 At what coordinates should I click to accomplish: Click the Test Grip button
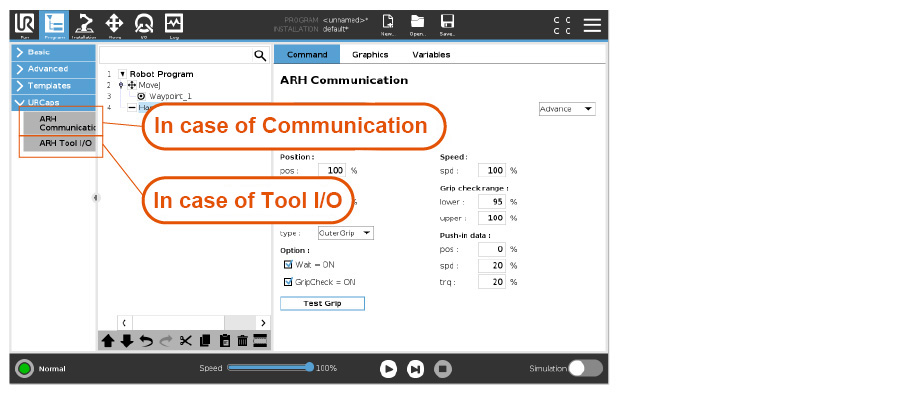[x=322, y=304]
